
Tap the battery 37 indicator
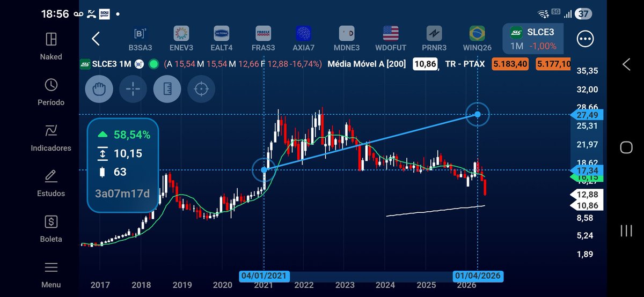(583, 14)
